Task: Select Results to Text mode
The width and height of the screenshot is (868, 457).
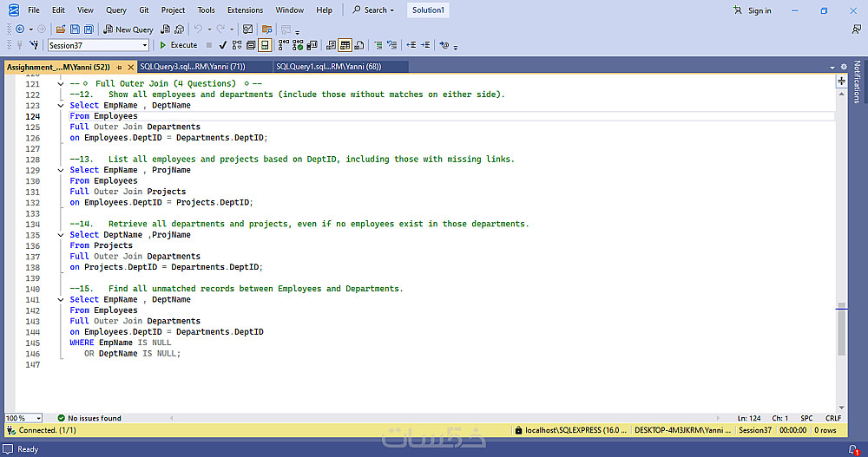Action: (331, 45)
